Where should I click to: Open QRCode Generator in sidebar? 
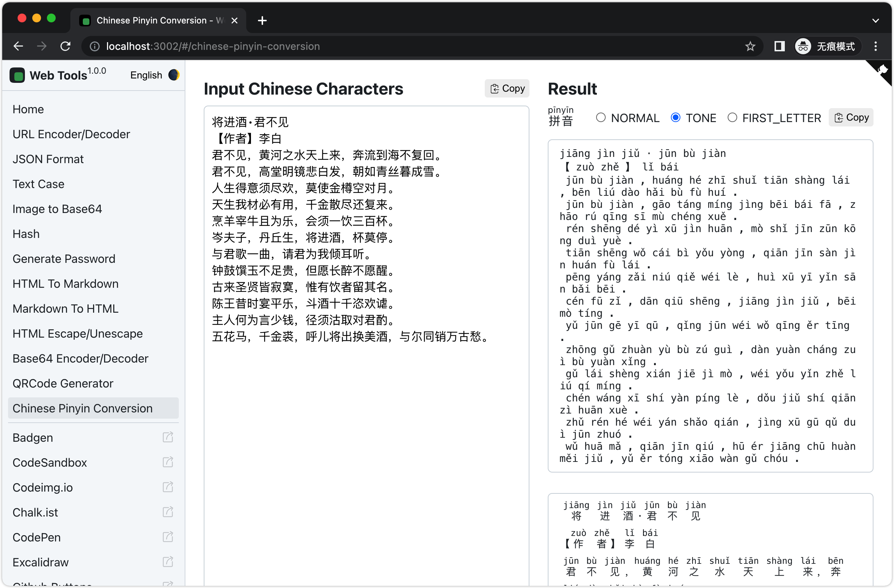(63, 383)
